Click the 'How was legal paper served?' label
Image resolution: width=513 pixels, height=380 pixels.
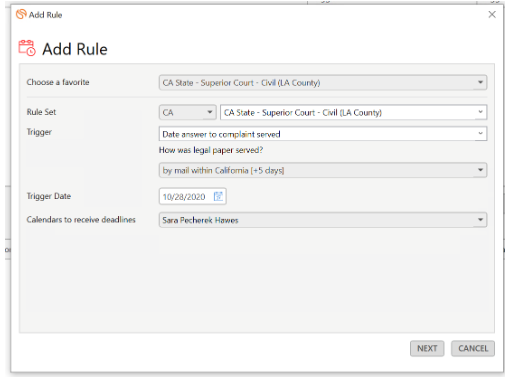click(x=211, y=150)
